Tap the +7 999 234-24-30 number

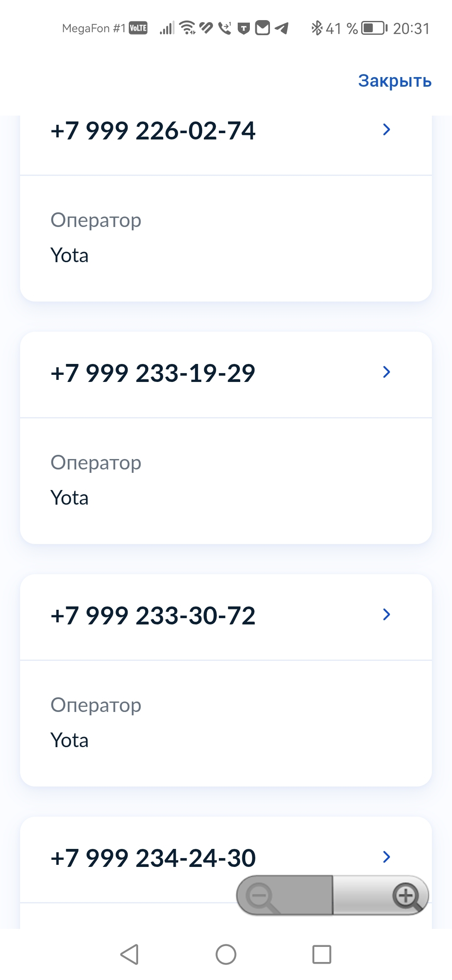coord(153,857)
